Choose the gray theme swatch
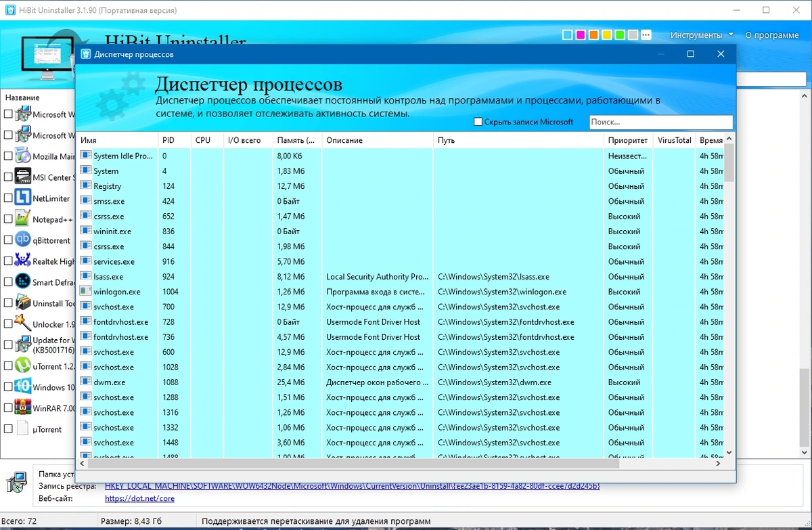This screenshot has width=812, height=530. click(x=633, y=35)
